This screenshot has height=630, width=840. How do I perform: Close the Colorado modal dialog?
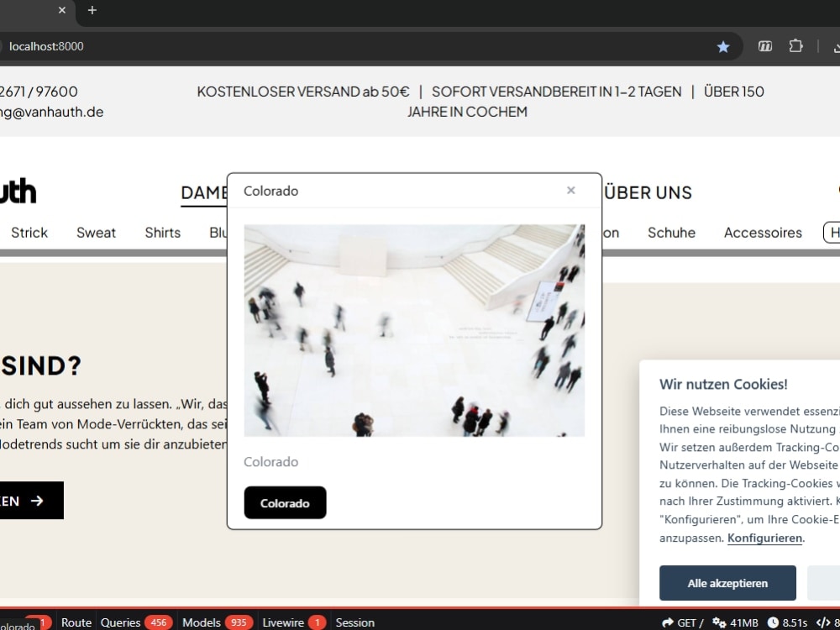tap(571, 191)
